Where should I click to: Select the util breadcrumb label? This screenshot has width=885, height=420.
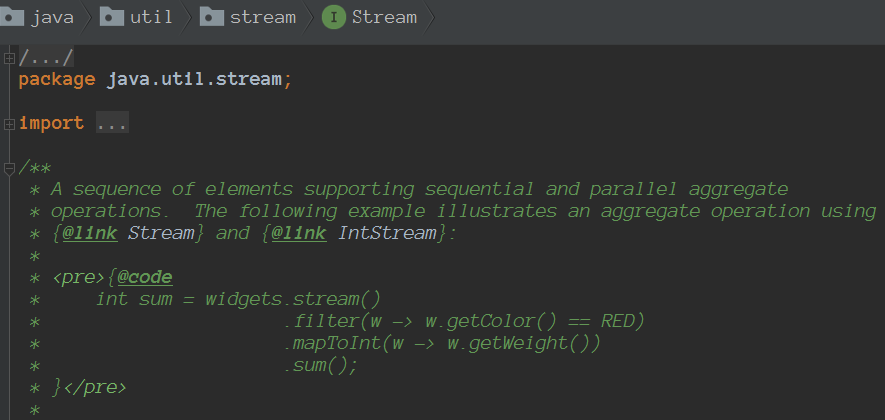tap(151, 17)
